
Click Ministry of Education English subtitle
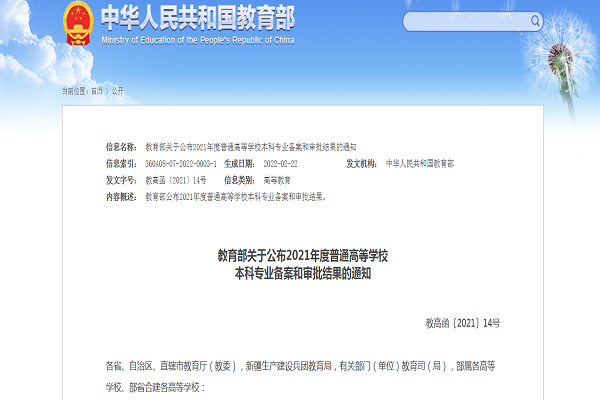[x=198, y=40]
